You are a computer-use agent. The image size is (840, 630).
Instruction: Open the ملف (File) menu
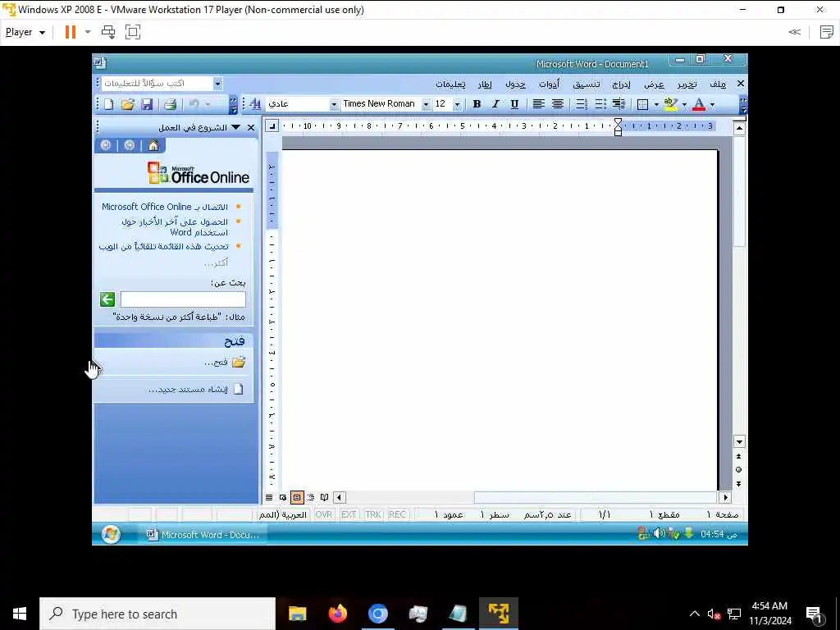point(717,84)
